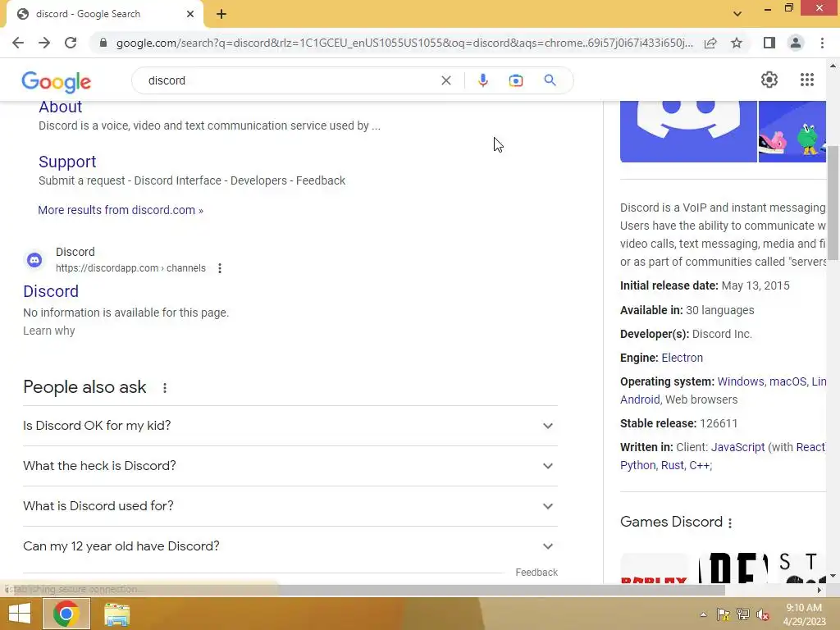This screenshot has height=630, width=840.
Task: Follow the Rust link
Action: coord(672,466)
